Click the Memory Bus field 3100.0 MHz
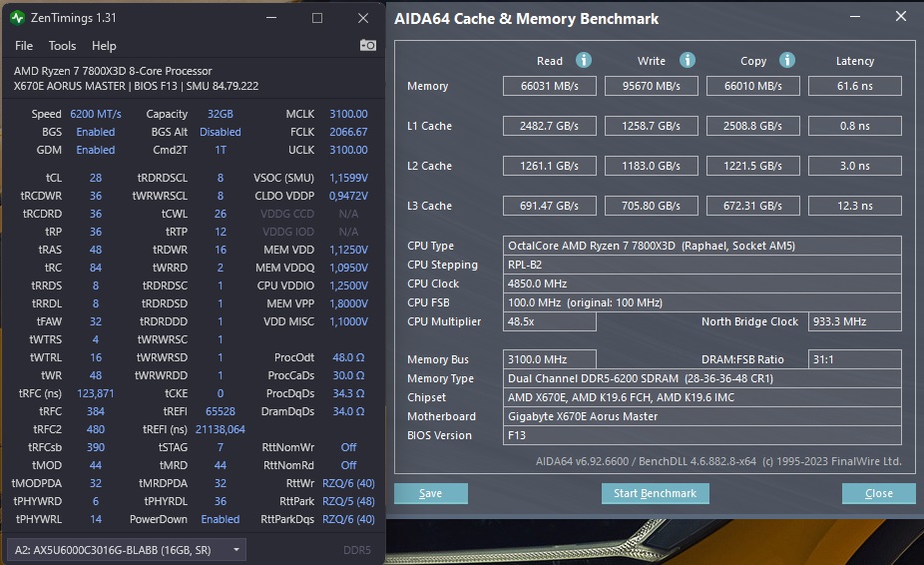Image resolution: width=924 pixels, height=565 pixels. pos(549,359)
